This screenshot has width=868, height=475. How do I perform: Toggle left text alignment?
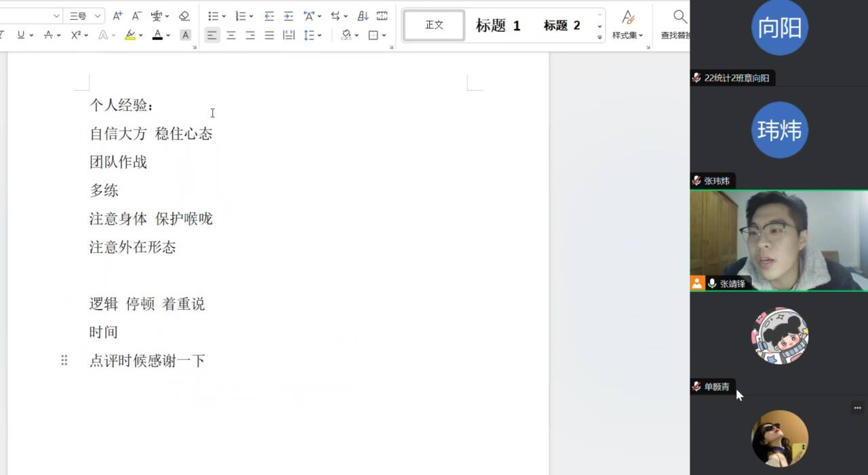click(x=212, y=35)
